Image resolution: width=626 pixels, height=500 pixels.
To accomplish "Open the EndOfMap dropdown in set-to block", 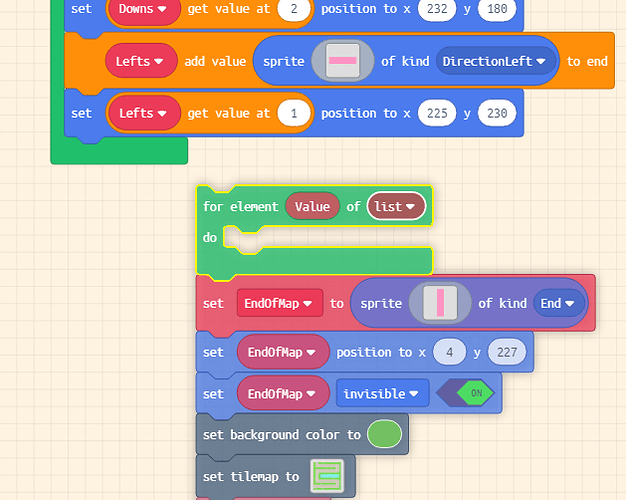I will coord(279,303).
